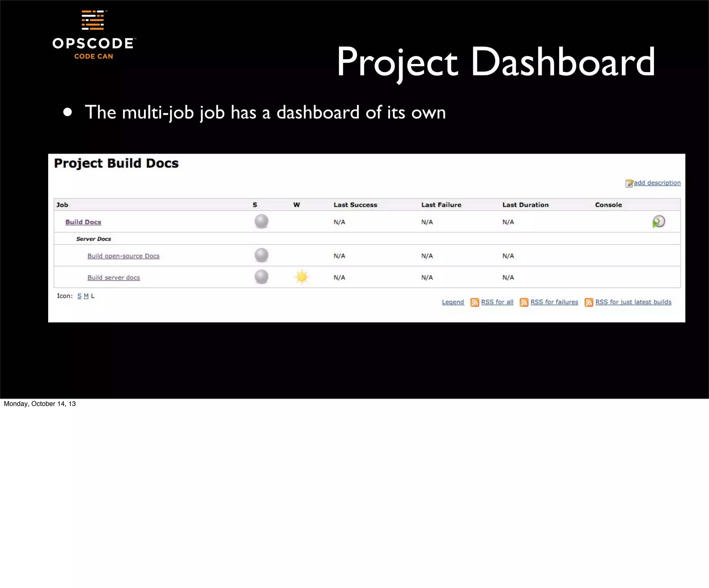The height and width of the screenshot is (588, 709).
Task: Click the Project Build Docs heading
Action: (116, 163)
